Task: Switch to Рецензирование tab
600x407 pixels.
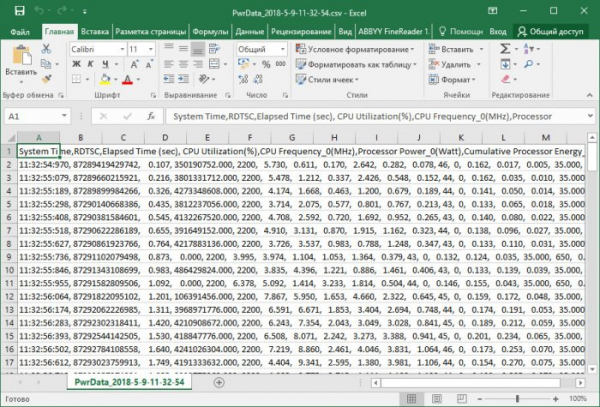Action: tap(301, 31)
